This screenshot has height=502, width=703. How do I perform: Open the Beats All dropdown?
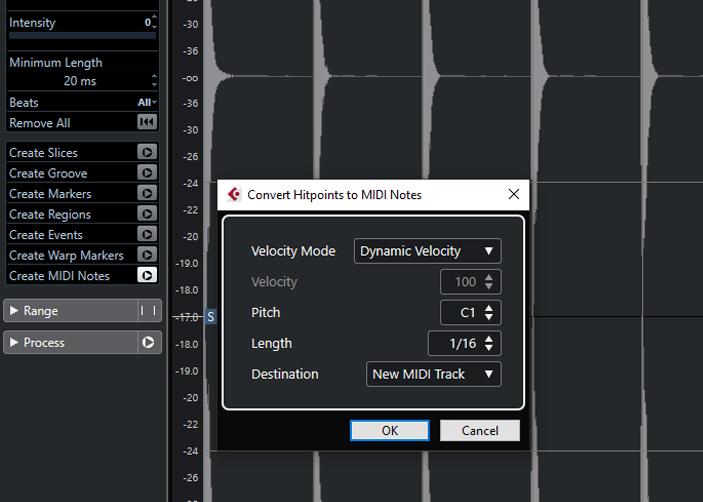[x=147, y=103]
